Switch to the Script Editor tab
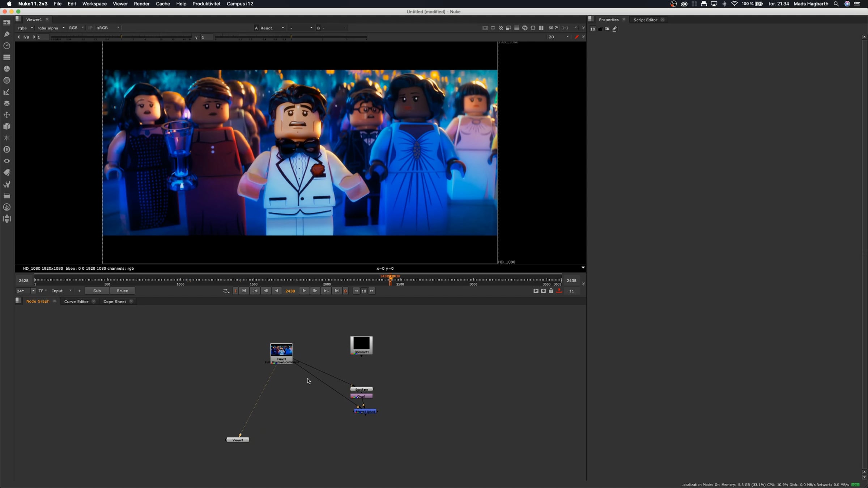 (x=645, y=20)
